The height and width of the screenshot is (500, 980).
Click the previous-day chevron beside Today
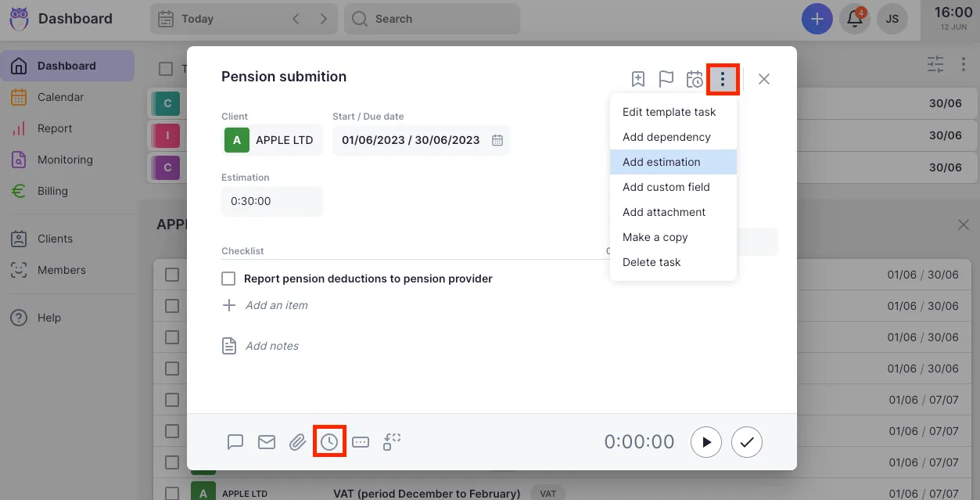pos(296,18)
